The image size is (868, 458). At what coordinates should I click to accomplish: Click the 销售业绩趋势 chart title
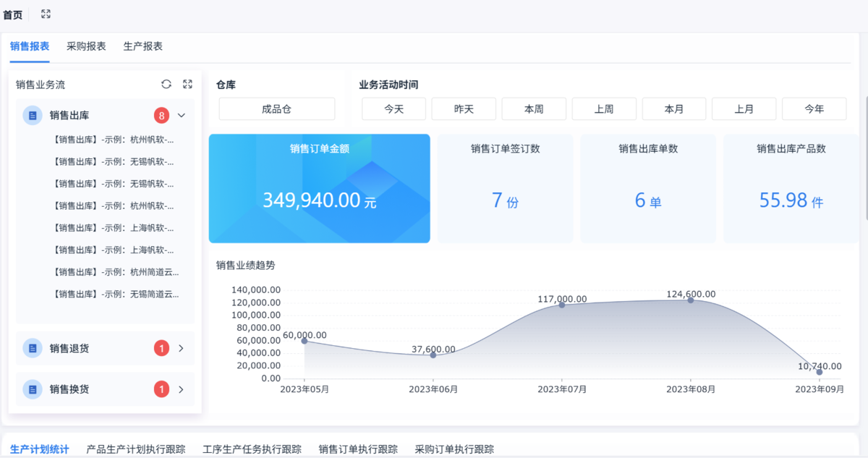(245, 266)
